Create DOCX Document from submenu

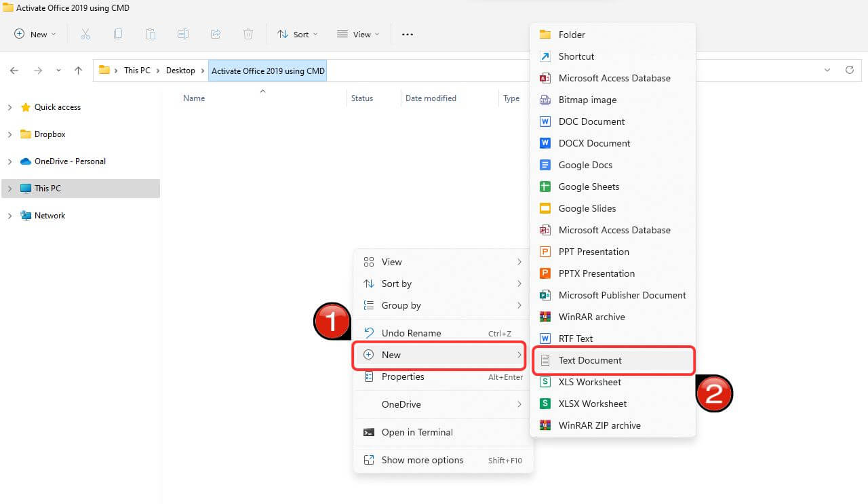(x=613, y=143)
